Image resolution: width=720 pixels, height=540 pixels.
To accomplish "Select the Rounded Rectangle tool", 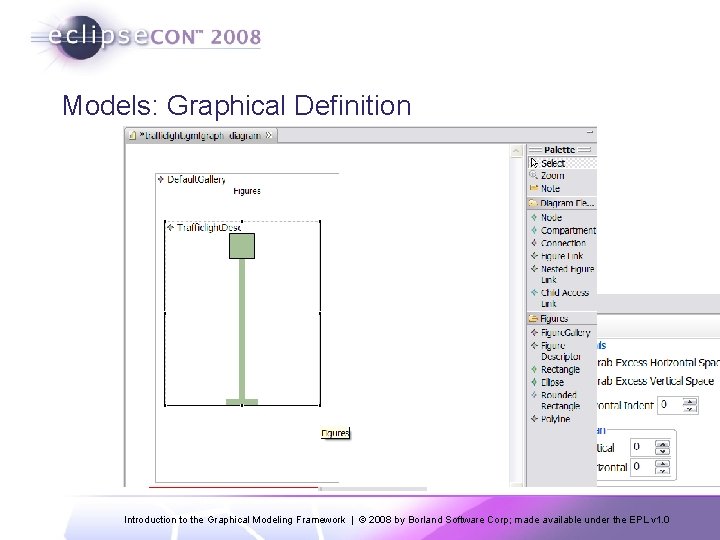I will point(562,400).
